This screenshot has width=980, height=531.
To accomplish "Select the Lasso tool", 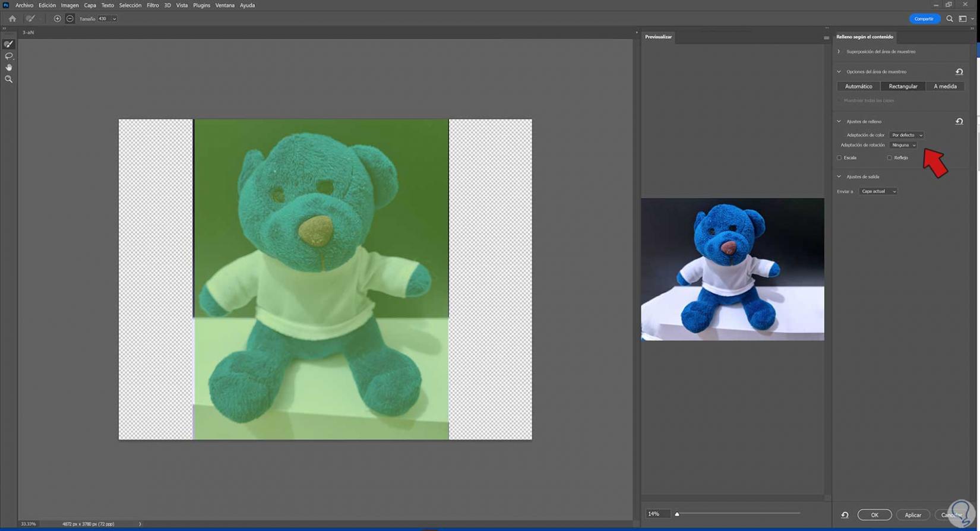I will (9, 56).
